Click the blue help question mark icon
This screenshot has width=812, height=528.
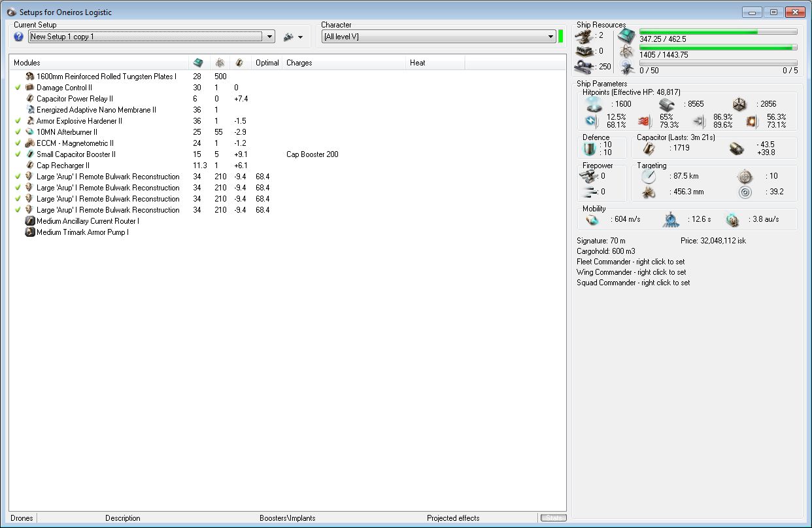pos(18,37)
